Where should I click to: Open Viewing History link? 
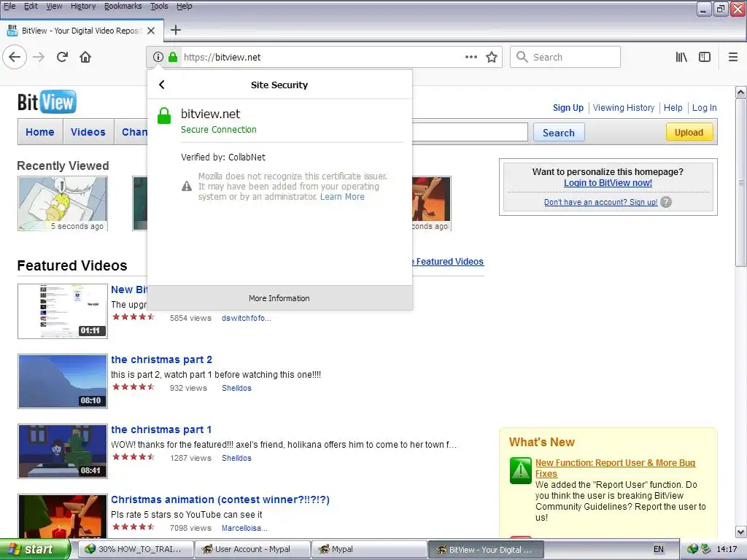click(624, 108)
